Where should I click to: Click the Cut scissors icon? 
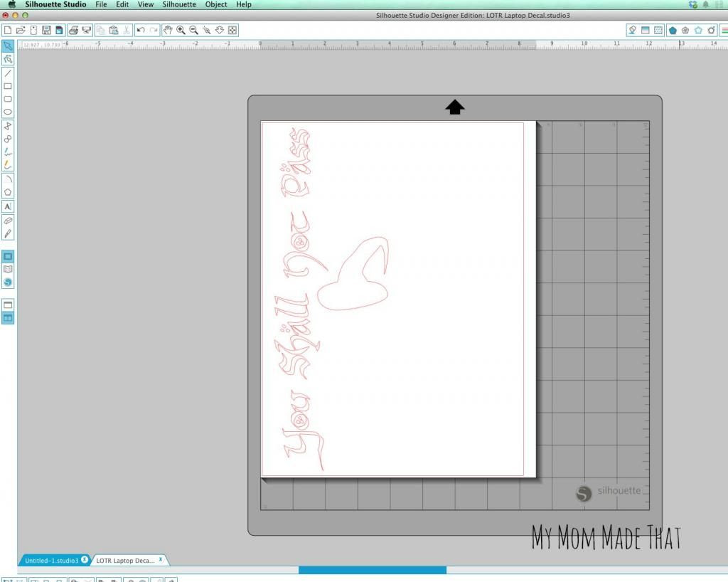click(126, 30)
